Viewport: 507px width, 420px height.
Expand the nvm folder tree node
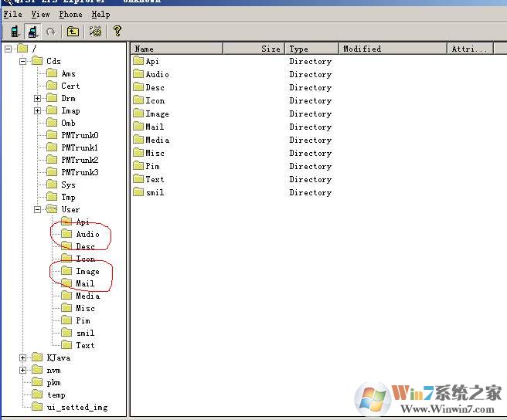[23, 370]
